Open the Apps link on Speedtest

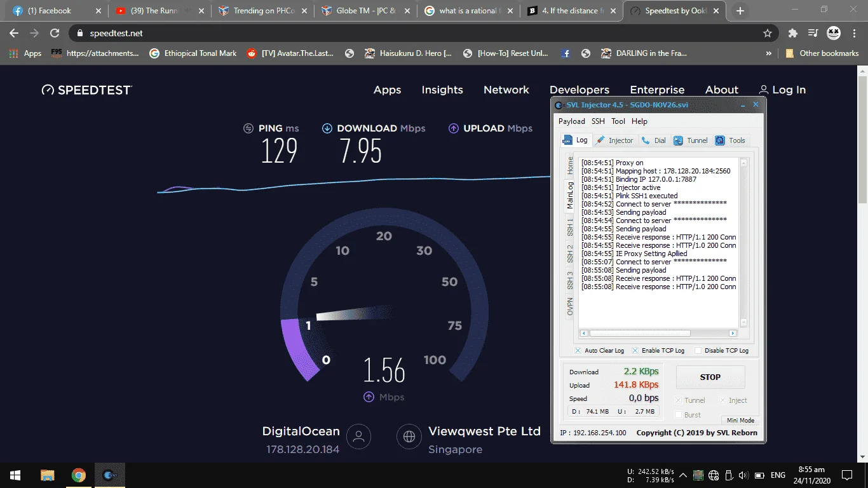(387, 90)
